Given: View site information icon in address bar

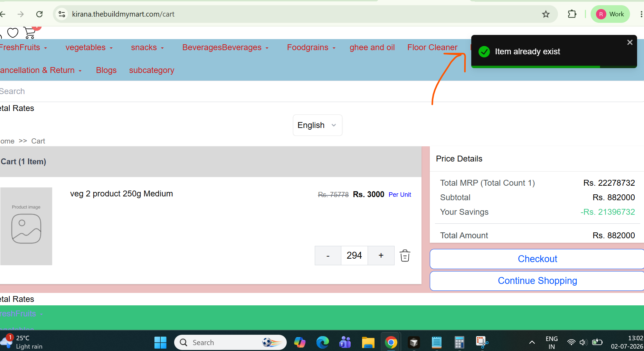Looking at the screenshot, I should pos(62,14).
